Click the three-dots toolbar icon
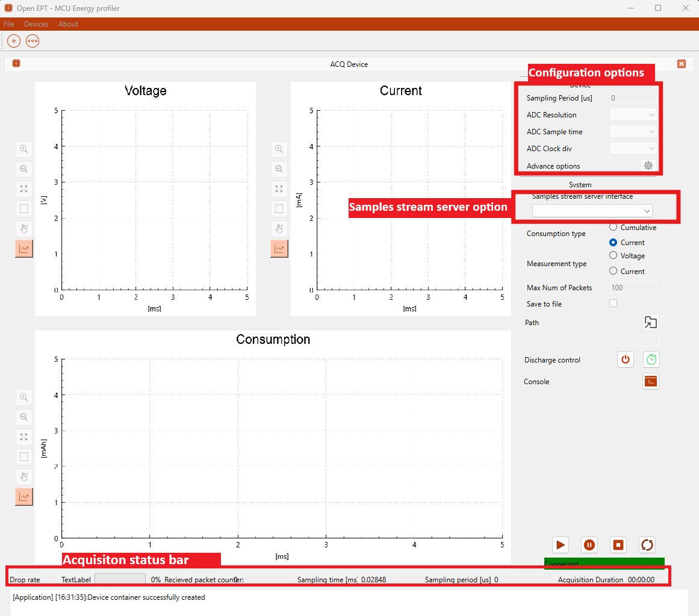 pyautogui.click(x=33, y=41)
